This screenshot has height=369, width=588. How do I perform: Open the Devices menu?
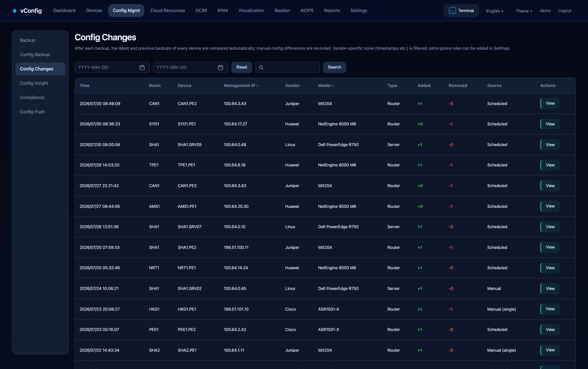click(x=94, y=11)
